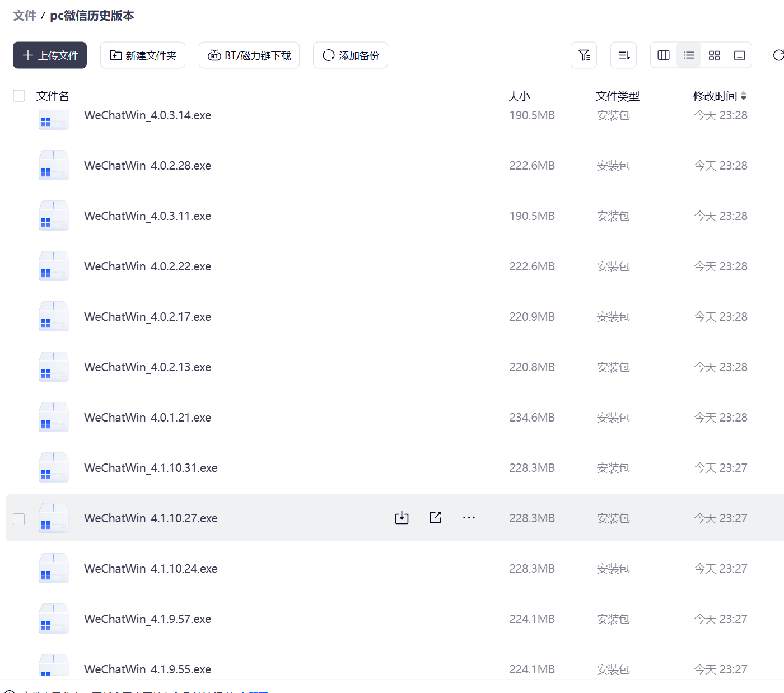Click installer icon of WeChatWin_4.1.10.31.exe
This screenshot has width=784, height=693.
coord(54,467)
